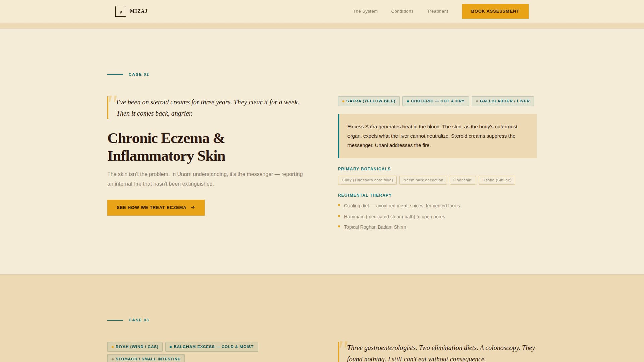Click See How We Treat Eczema button
The width and height of the screenshot is (644, 362).
click(156, 207)
